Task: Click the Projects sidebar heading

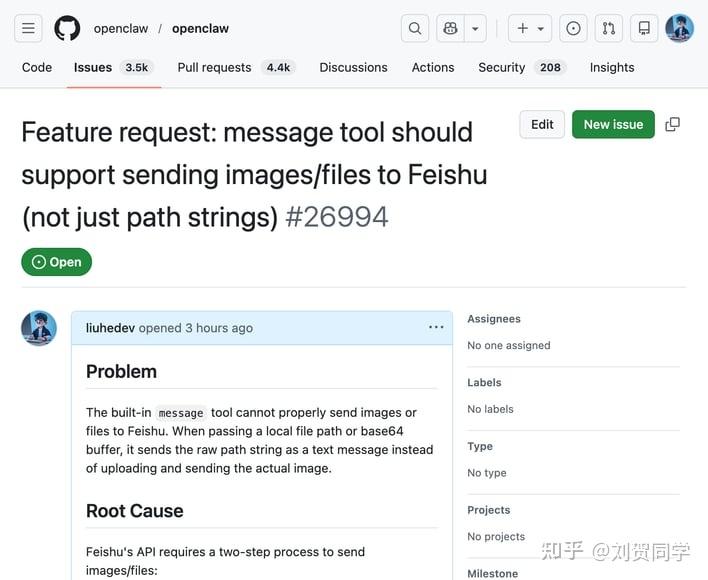Action: point(489,510)
